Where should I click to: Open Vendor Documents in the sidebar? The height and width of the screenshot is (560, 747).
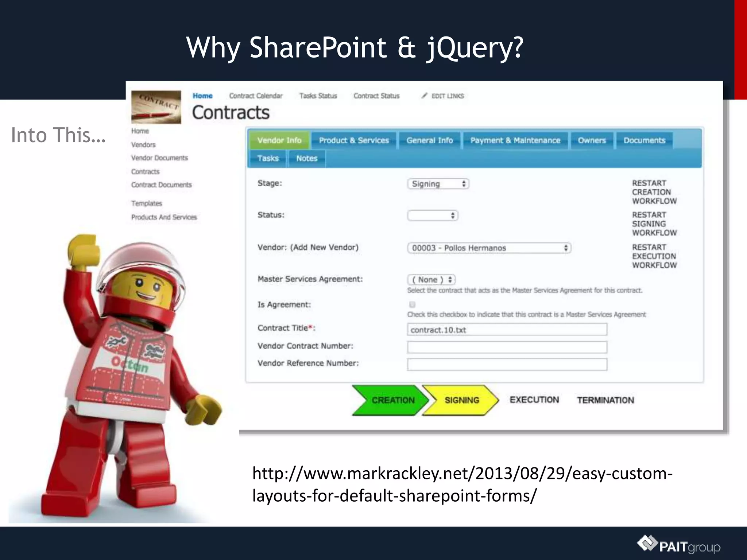pos(159,158)
